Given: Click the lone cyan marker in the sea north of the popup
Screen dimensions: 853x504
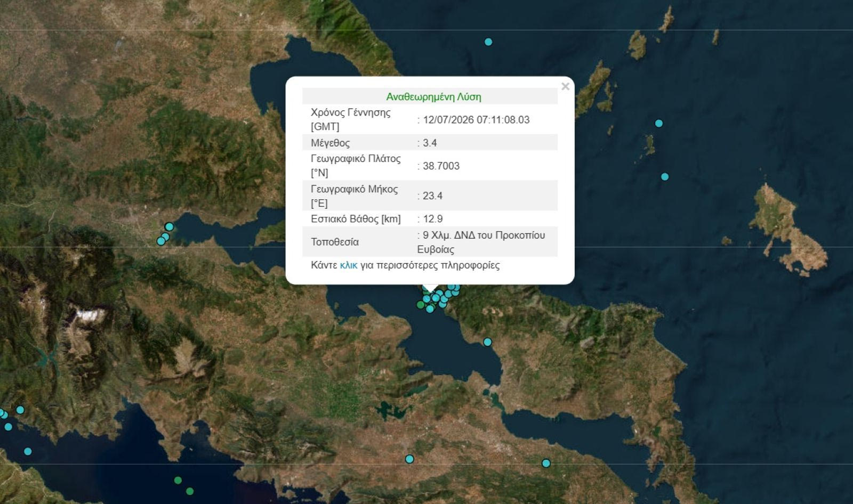Looking at the screenshot, I should tap(488, 42).
